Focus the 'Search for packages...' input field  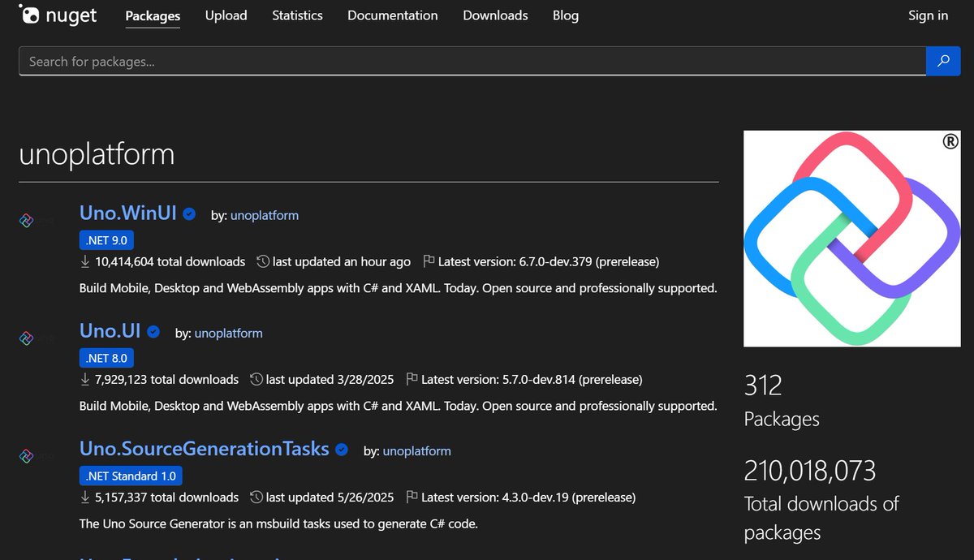point(472,61)
